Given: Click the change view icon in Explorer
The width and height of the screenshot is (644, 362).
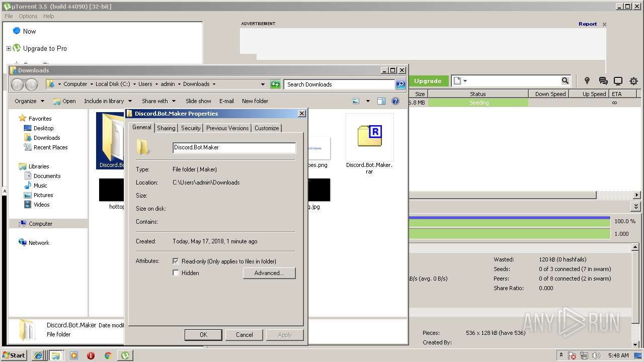Looking at the screenshot, I should pyautogui.click(x=356, y=101).
